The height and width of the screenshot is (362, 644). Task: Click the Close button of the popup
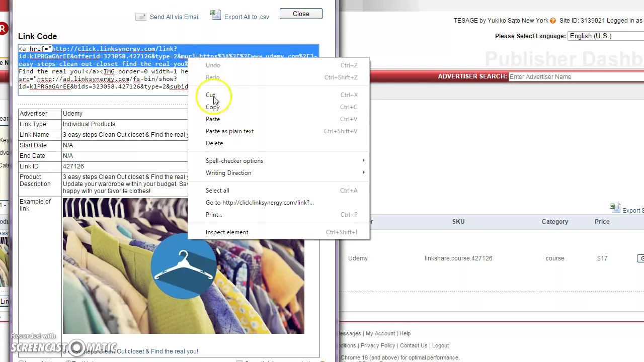point(301,14)
